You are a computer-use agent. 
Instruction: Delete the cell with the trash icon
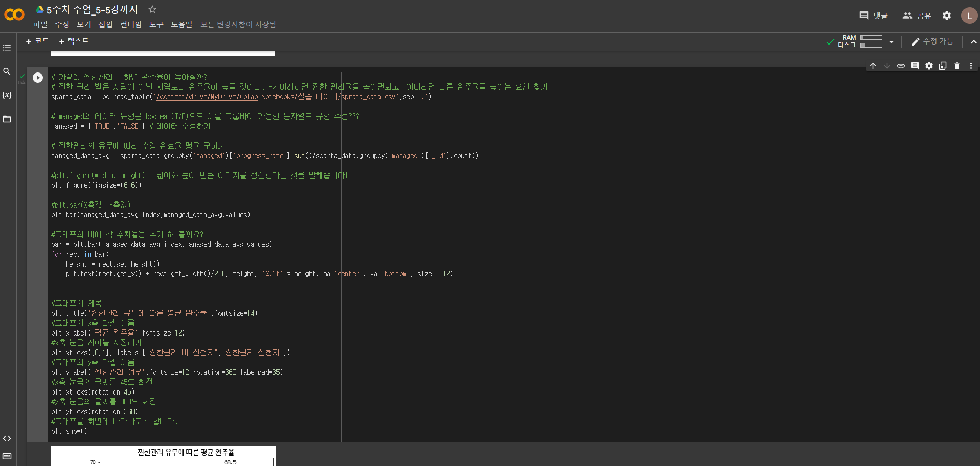point(957,66)
